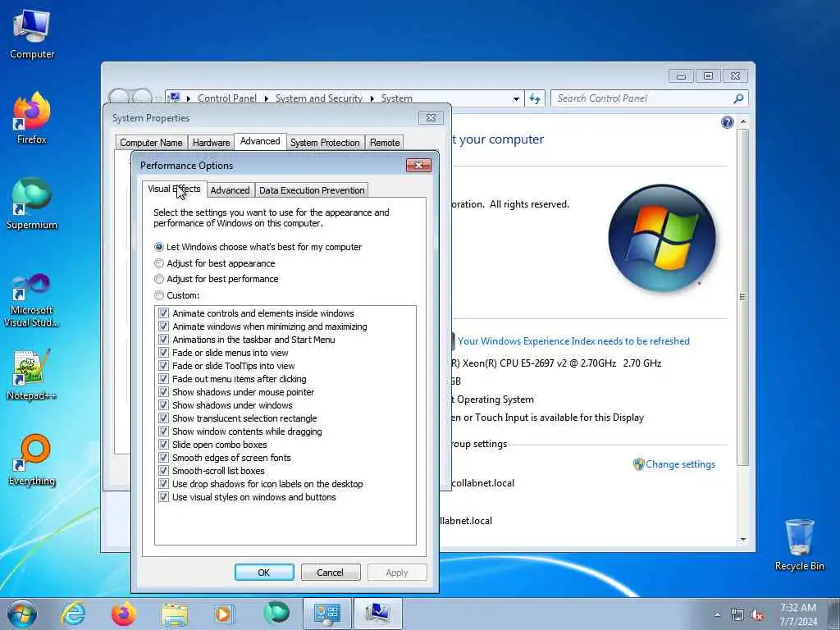This screenshot has height=630, width=840.
Task: Open the Everything desktop shortcut
Action: (32, 459)
